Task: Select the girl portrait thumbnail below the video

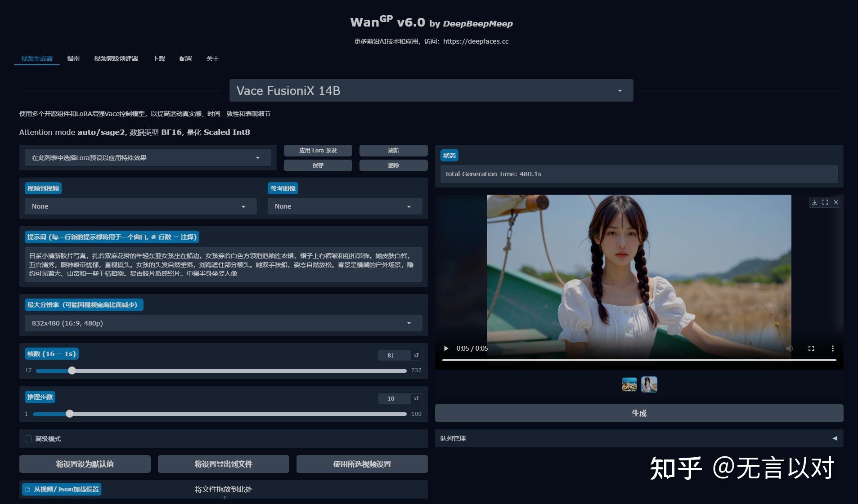Action: pyautogui.click(x=649, y=384)
